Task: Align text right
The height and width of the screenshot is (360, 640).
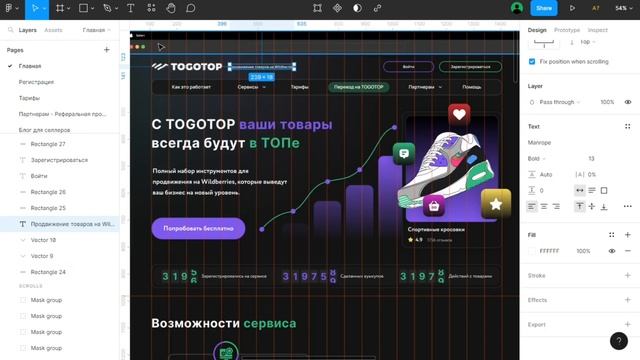Action: (556, 207)
